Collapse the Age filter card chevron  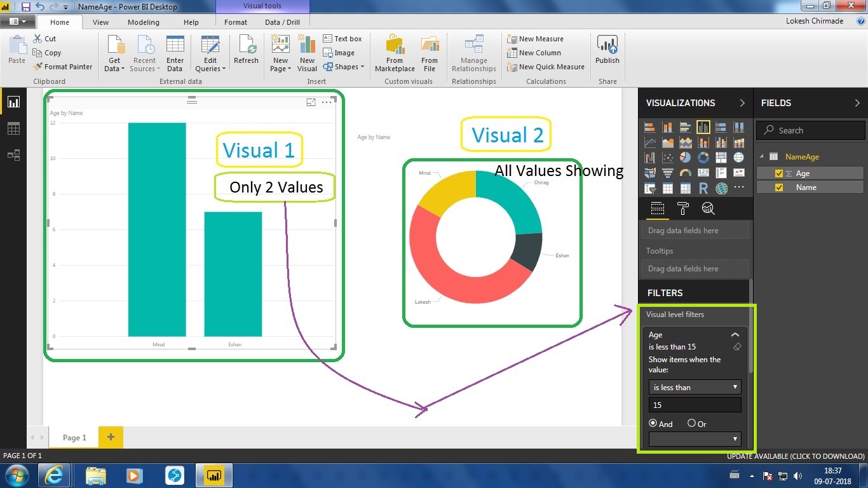pos(735,335)
